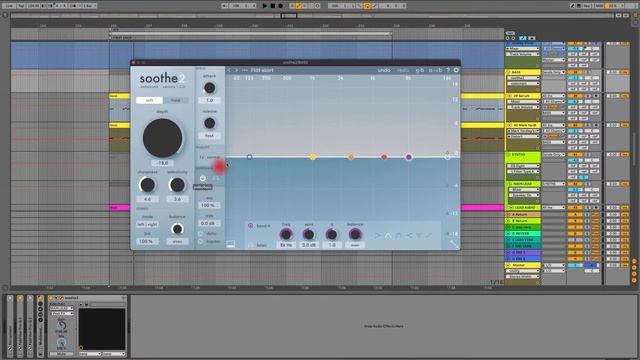Open soothe2 help question mark
Viewport: 640px width, 360px height.
(x=448, y=70)
